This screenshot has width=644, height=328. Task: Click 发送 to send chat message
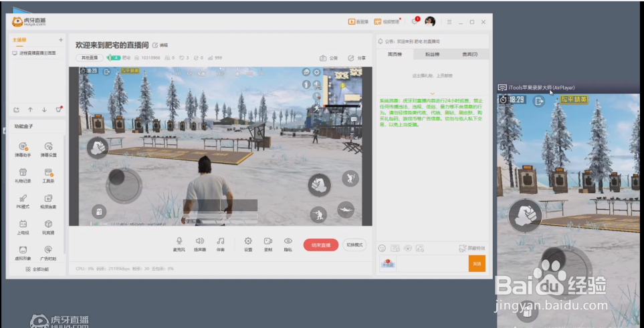click(x=477, y=264)
